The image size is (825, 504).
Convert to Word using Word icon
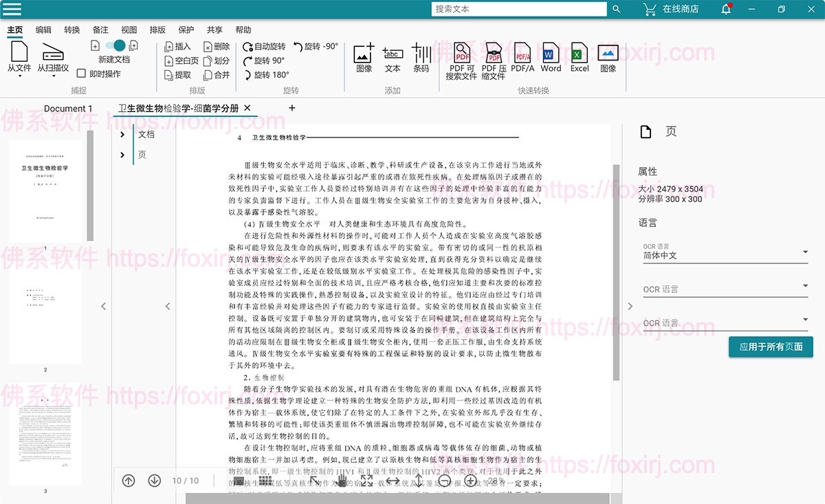pyautogui.click(x=550, y=53)
